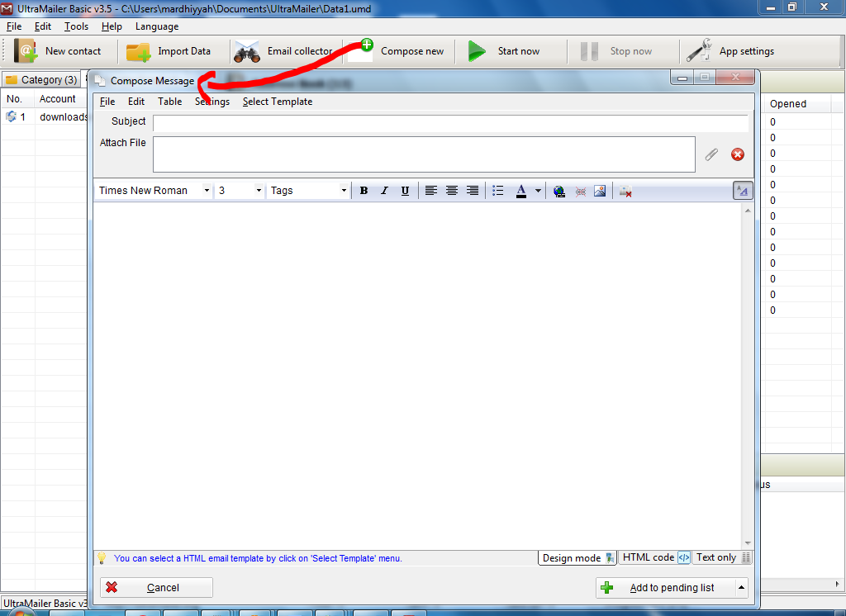Click the Opened column header
The height and width of the screenshot is (616, 846).
coord(798,103)
